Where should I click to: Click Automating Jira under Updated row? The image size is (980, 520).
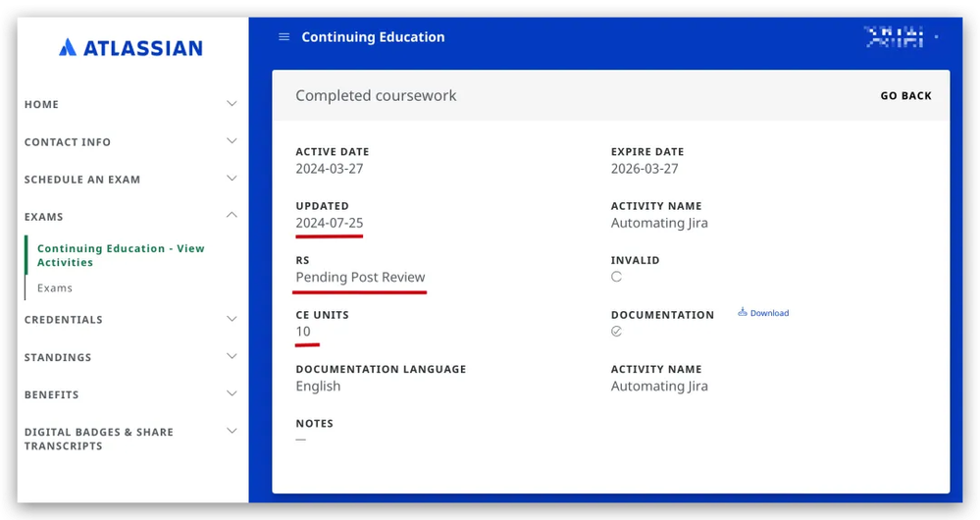(659, 223)
